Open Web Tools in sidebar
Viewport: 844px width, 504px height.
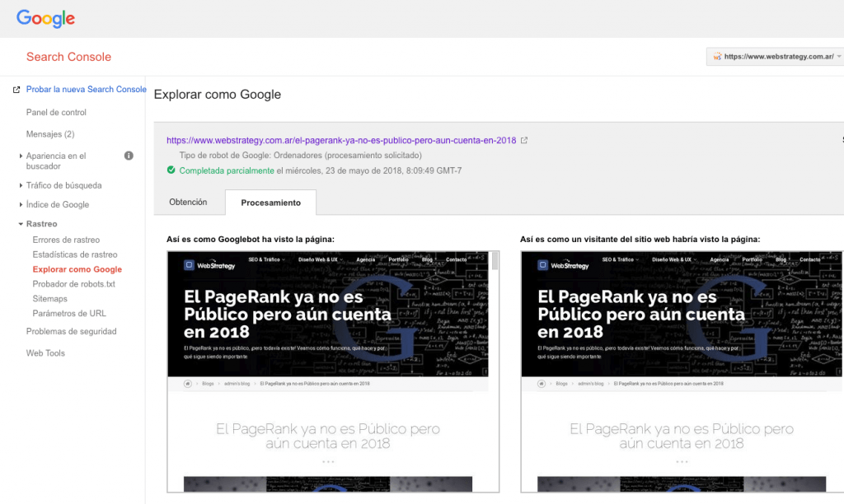pos(45,352)
